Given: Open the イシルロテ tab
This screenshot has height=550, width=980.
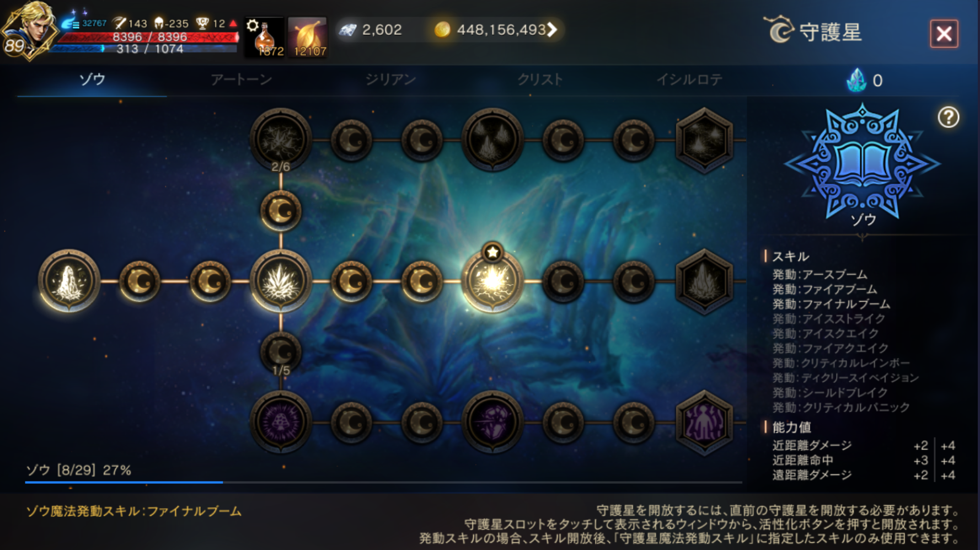Looking at the screenshot, I should tap(689, 79).
